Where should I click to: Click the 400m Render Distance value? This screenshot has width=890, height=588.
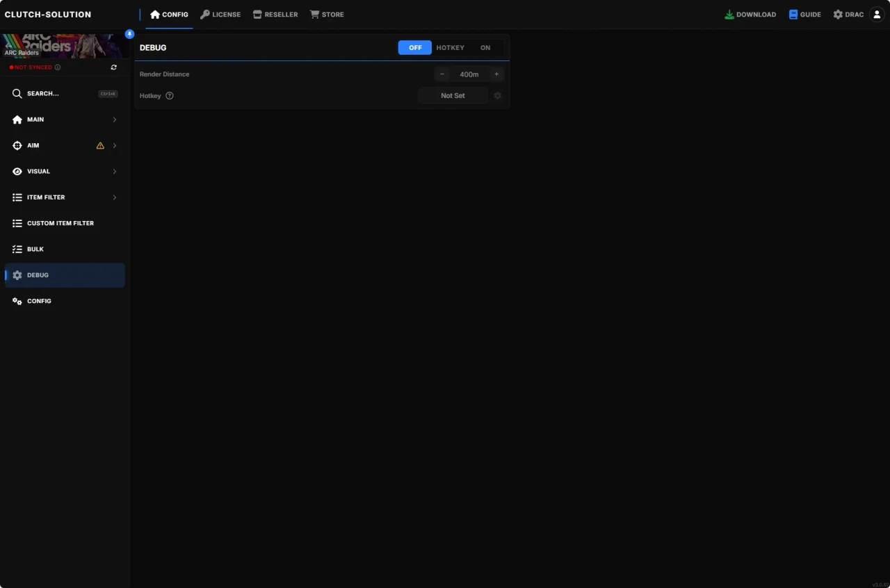469,74
